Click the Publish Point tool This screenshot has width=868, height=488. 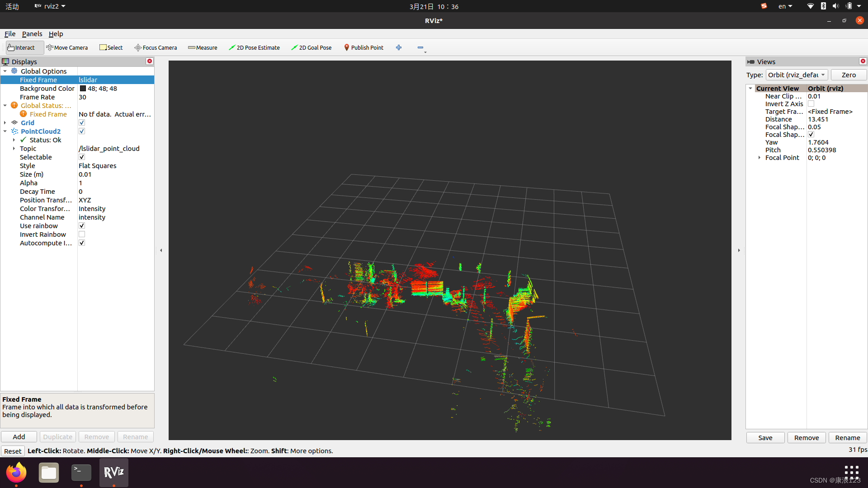(363, 47)
